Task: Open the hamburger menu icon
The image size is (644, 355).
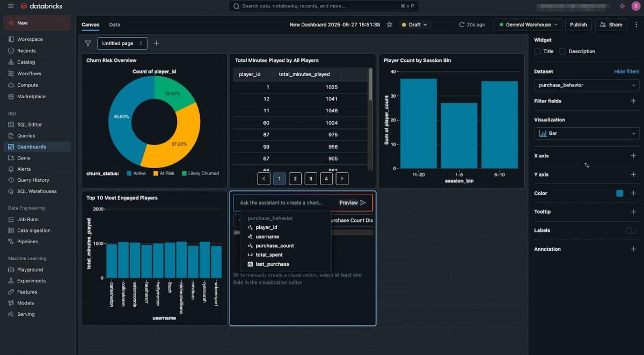Action: pos(11,6)
